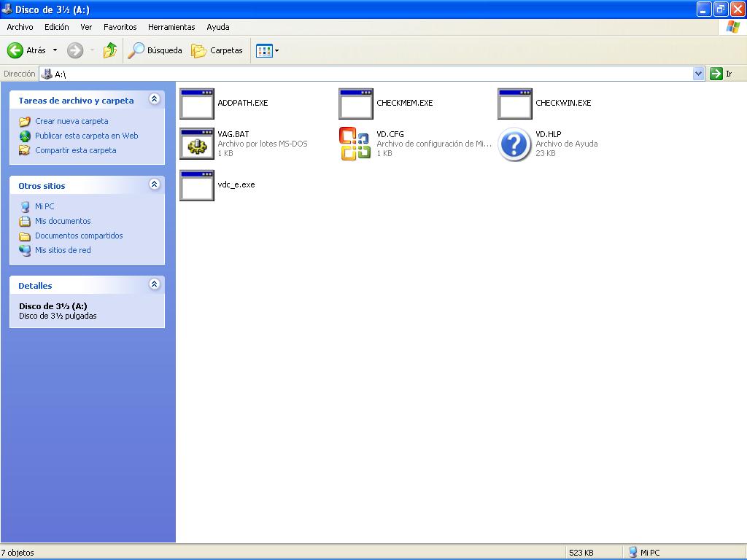The height and width of the screenshot is (560, 747).
Task: Select the CHECKMEM.EXE file icon
Action: coord(356,104)
